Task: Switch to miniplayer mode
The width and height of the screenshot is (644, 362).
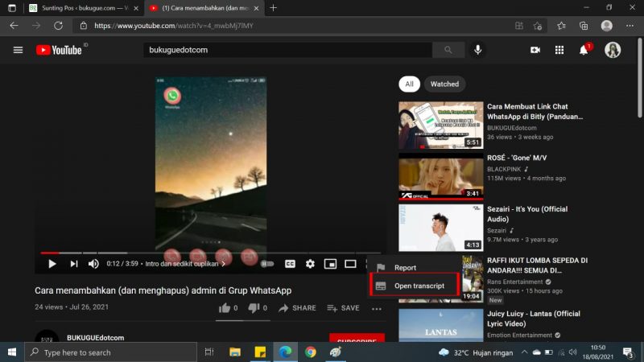Action: (x=330, y=264)
